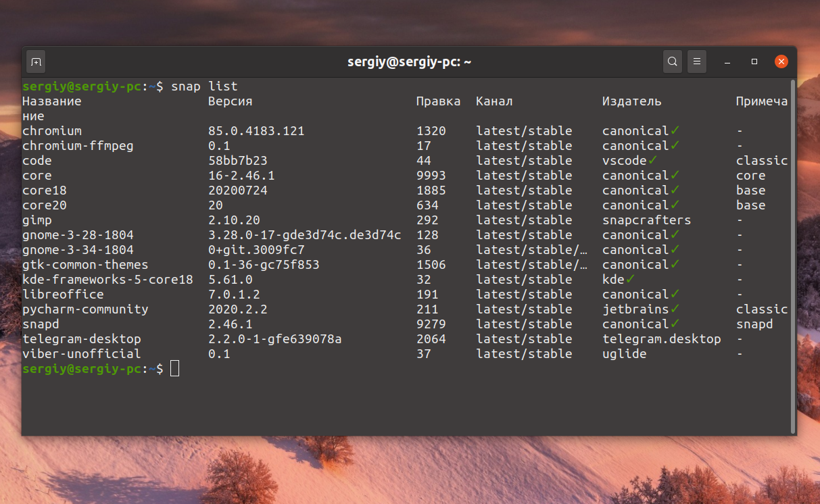
Task: Select the pycharm-community row name
Action: point(85,309)
